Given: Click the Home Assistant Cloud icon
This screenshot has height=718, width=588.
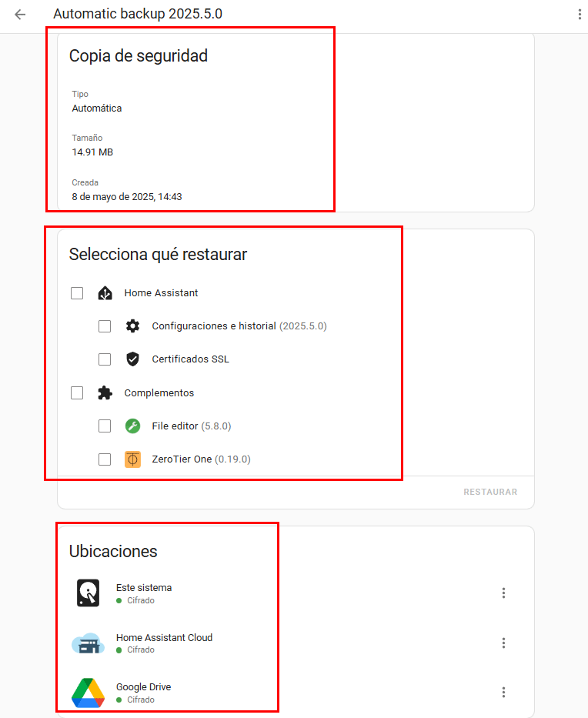Looking at the screenshot, I should point(88,643).
